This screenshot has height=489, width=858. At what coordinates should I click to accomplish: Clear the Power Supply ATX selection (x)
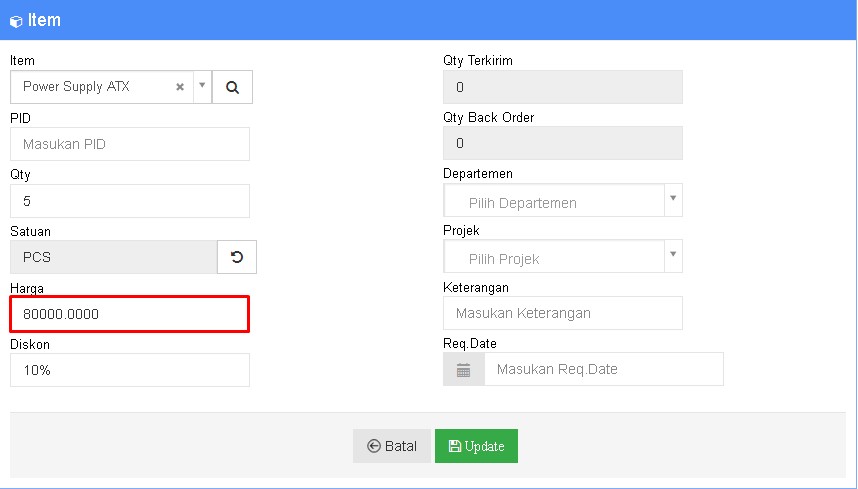point(180,87)
